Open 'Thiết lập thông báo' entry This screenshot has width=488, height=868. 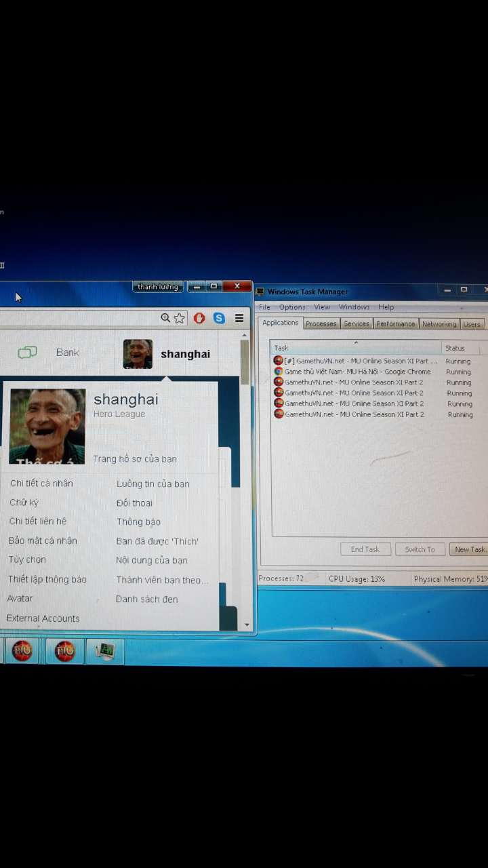pos(47,579)
